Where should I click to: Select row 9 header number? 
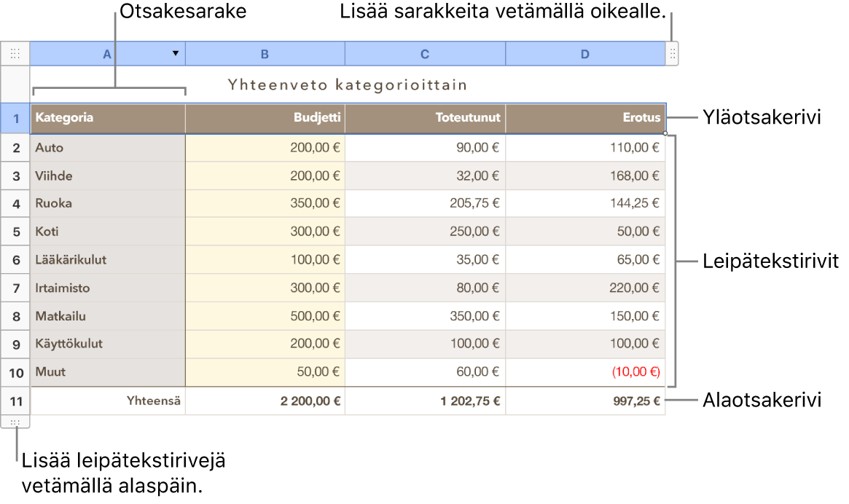[x=16, y=344]
